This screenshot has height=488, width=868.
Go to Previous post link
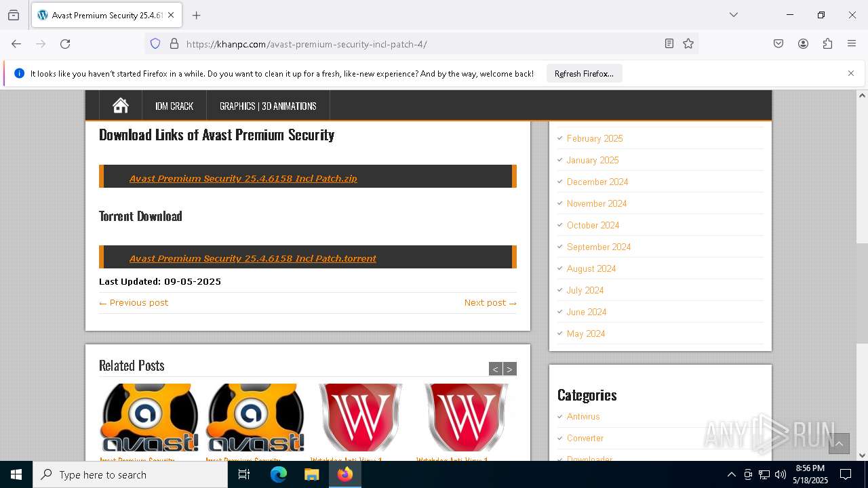click(134, 302)
